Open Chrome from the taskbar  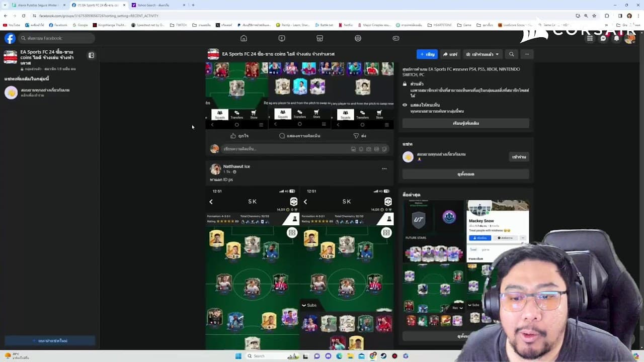(x=372, y=356)
